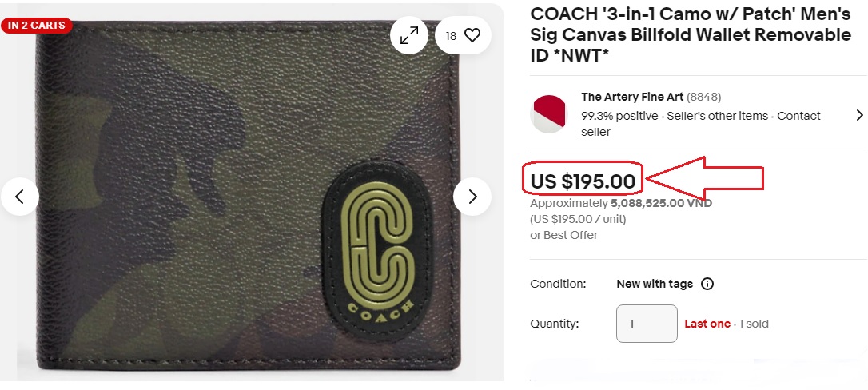Open The Artery Fine Art seller name
The image size is (868, 390).
click(x=632, y=97)
